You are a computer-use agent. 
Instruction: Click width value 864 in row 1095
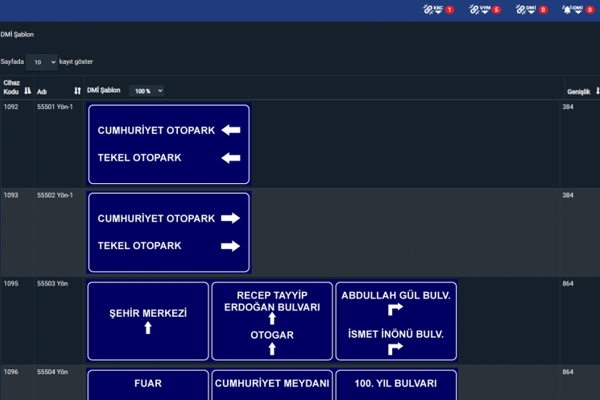[568, 284]
